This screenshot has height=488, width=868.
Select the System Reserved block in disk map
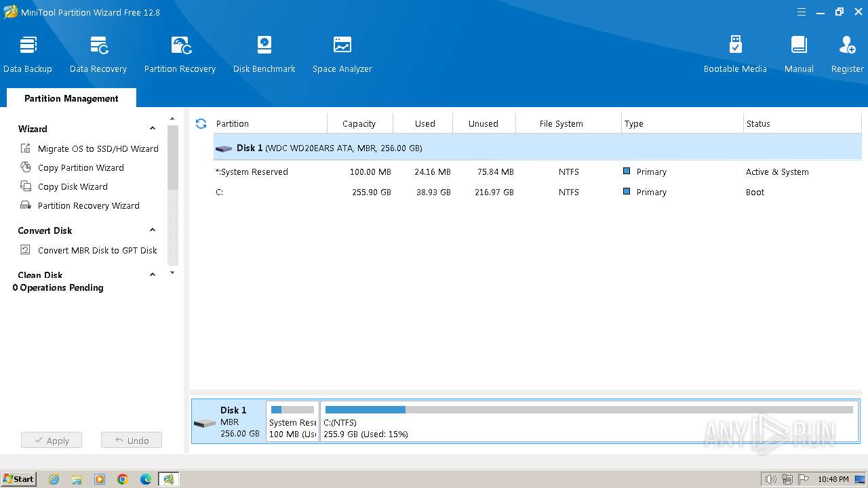point(292,421)
